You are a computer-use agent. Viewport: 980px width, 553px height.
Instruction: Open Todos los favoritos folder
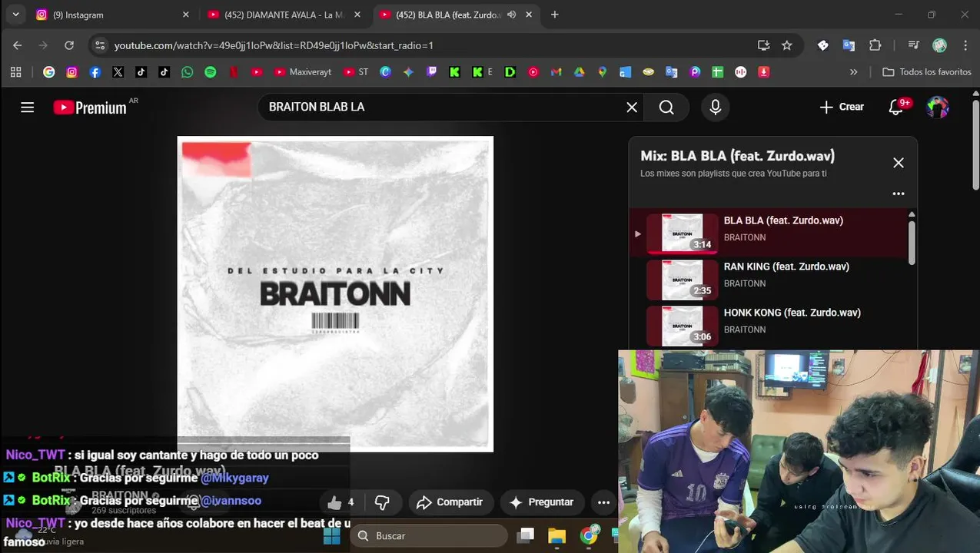(927, 72)
